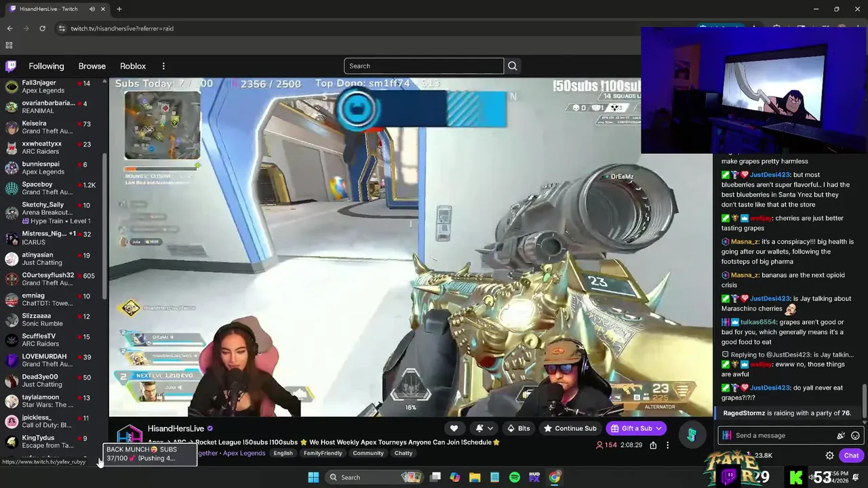Image resolution: width=868 pixels, height=488 pixels.
Task: Click the chat identity badge icon
Action: (727, 436)
